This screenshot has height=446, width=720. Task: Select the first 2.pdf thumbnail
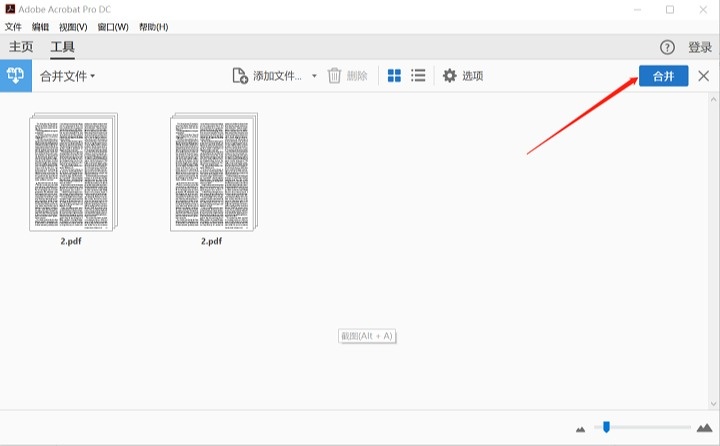click(x=73, y=172)
